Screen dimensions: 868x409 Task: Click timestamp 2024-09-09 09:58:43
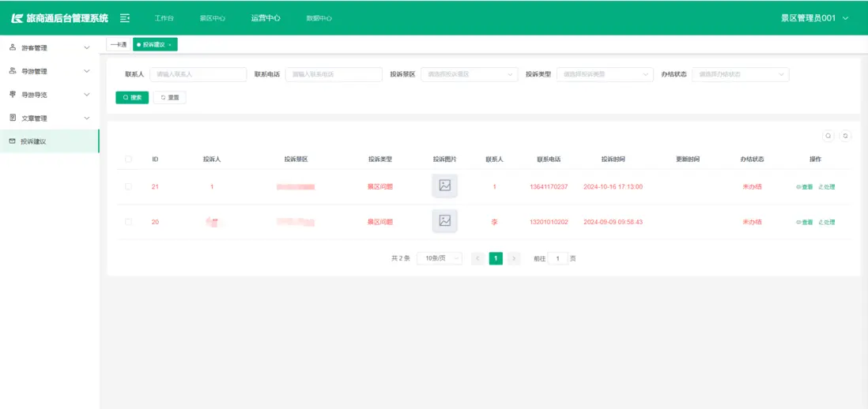click(613, 222)
